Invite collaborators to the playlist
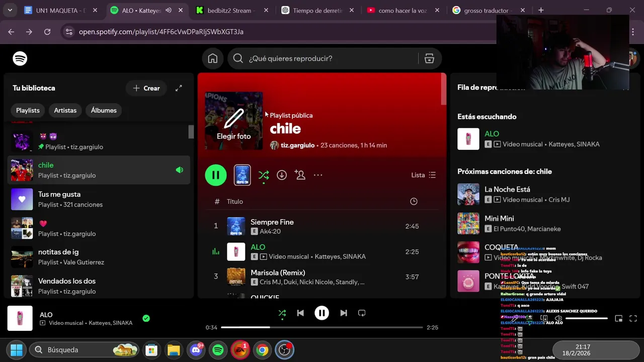This screenshot has width=644, height=362. click(x=300, y=175)
